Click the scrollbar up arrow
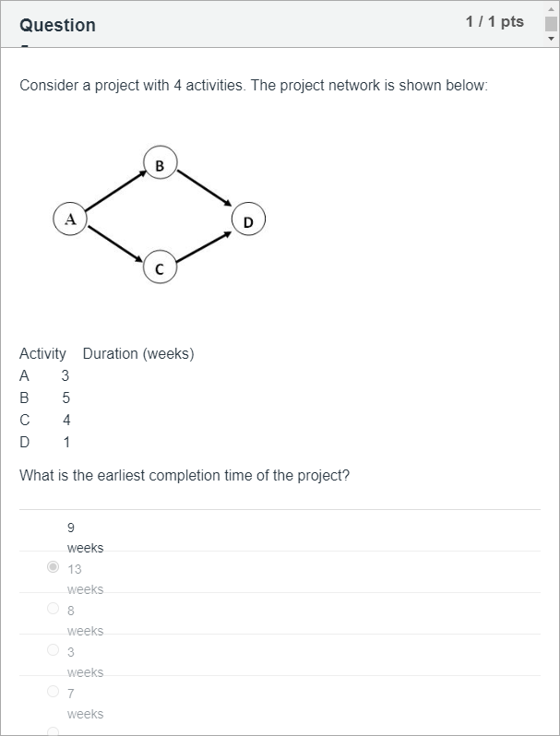 [551, 9]
